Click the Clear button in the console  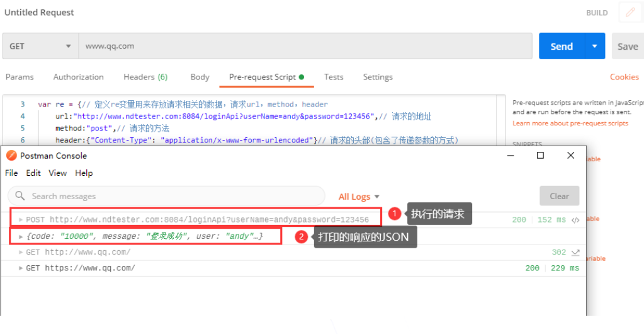[x=560, y=196]
